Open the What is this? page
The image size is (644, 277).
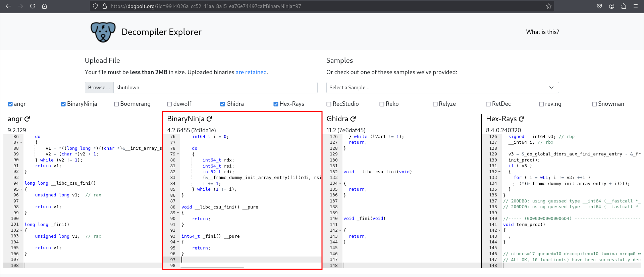(542, 32)
